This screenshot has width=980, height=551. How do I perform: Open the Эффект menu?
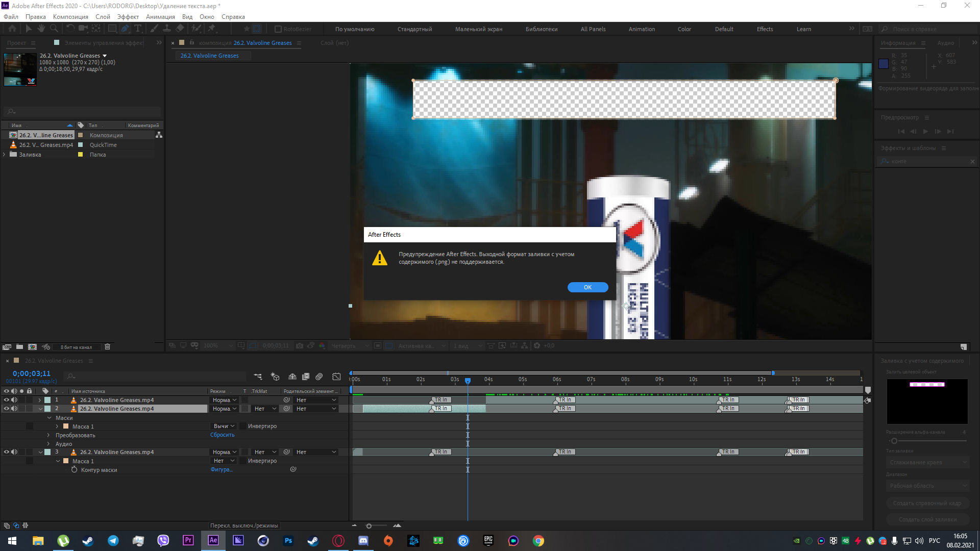click(x=128, y=17)
